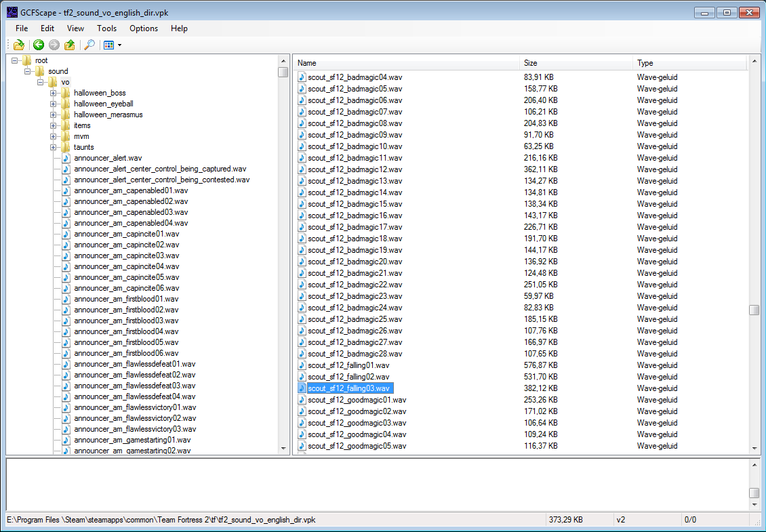Click the GCFScape title bar app icon

12,12
